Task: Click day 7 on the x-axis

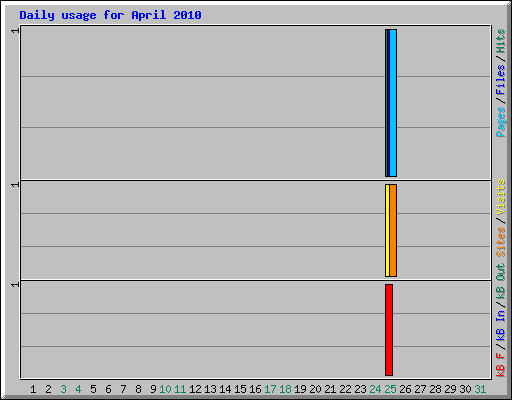Action: click(x=123, y=389)
